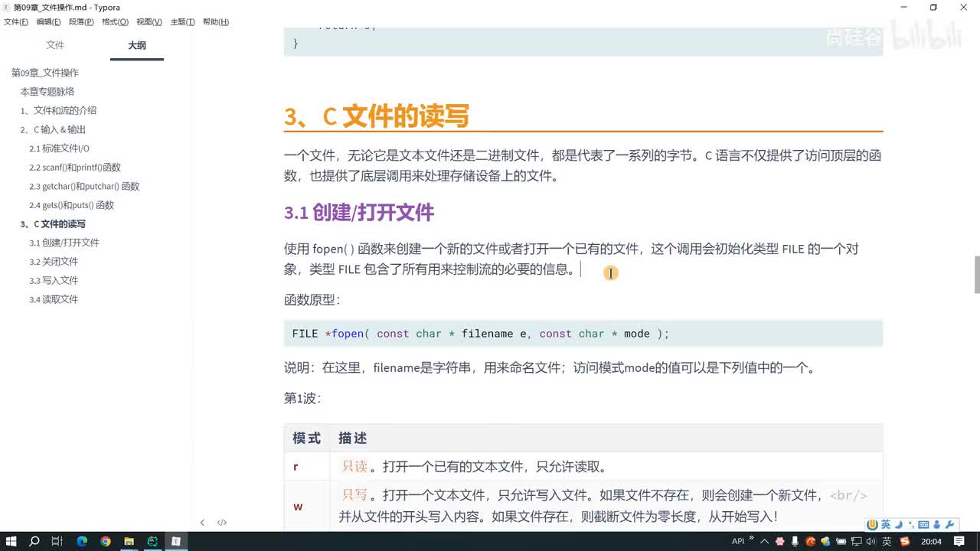Click the 函数原型: paragraph
The width and height of the screenshot is (980, 551).
(x=312, y=300)
